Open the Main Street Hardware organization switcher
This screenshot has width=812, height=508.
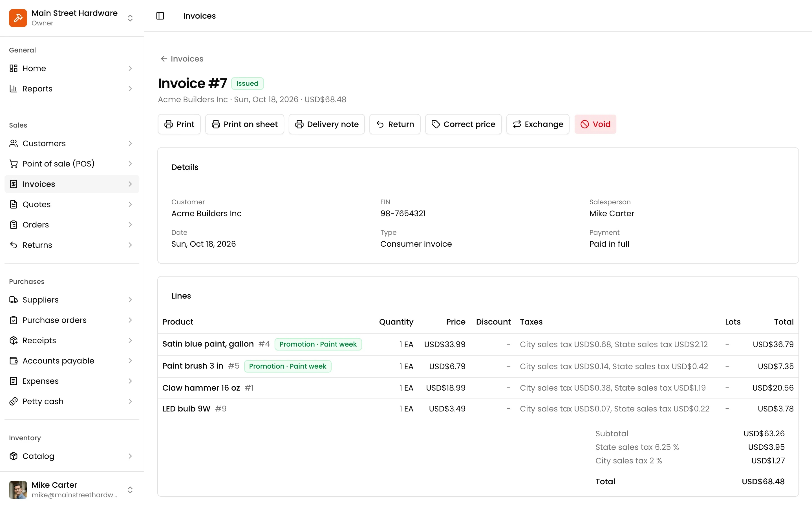(x=72, y=18)
